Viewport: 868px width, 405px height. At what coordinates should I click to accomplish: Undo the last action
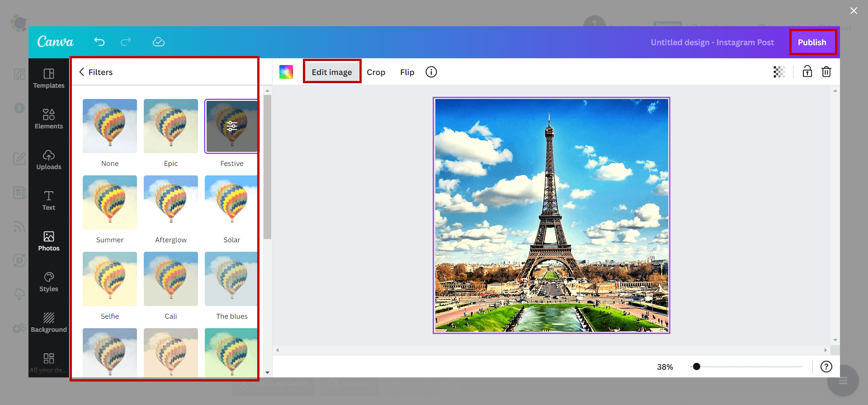pos(99,42)
